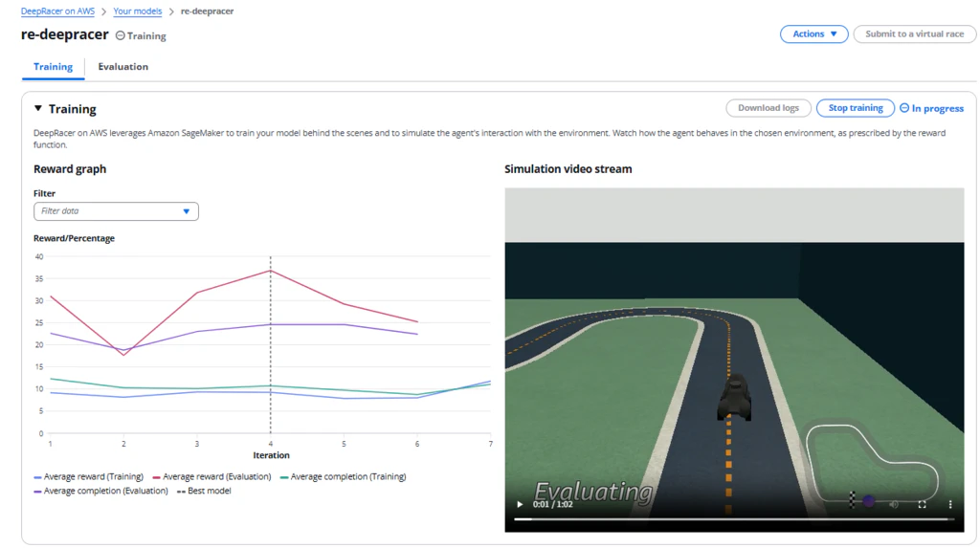The image size is (980, 548).
Task: Switch to the Training tab
Action: pyautogui.click(x=54, y=67)
